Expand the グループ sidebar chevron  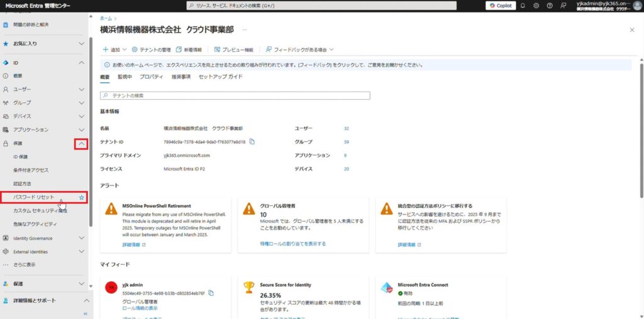(x=81, y=102)
